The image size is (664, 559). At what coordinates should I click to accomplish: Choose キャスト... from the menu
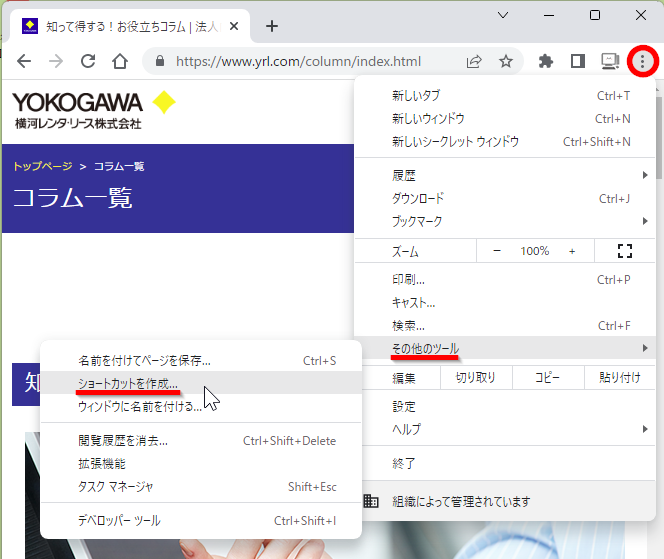point(505,302)
